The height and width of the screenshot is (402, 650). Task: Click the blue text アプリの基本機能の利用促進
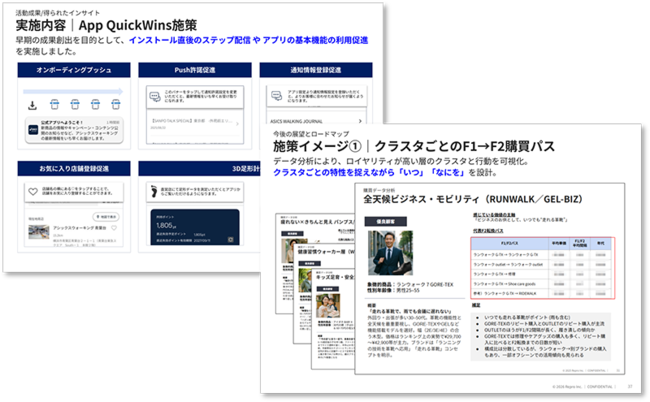315,40
